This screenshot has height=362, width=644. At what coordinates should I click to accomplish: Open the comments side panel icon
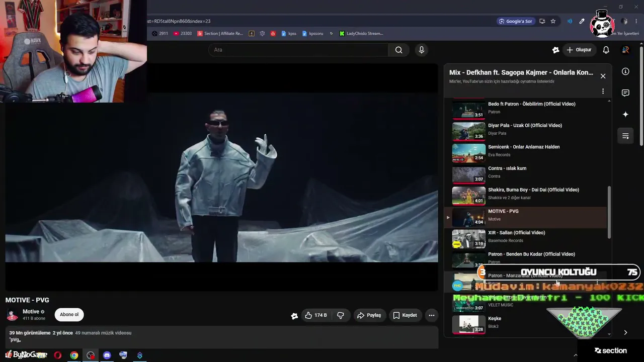[625, 93]
